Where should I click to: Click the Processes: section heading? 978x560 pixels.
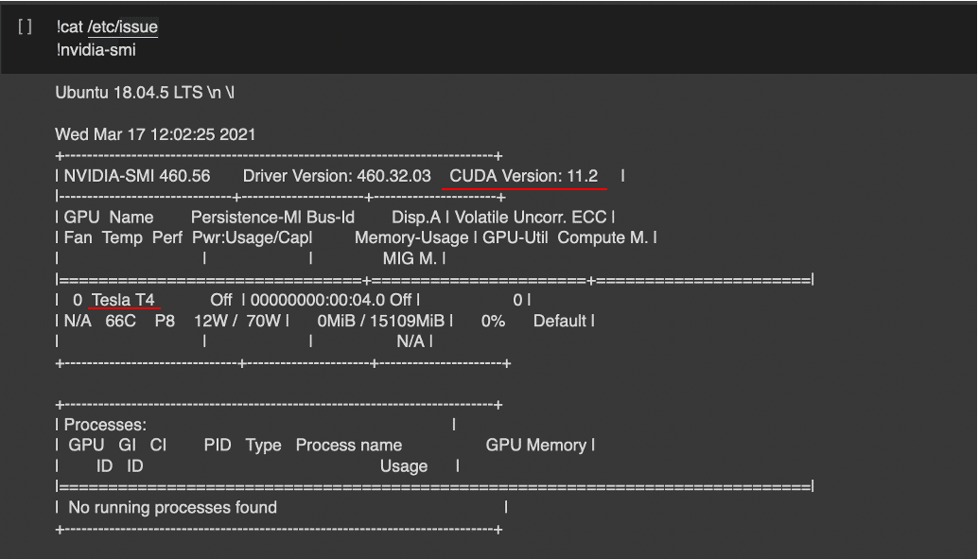click(x=105, y=425)
